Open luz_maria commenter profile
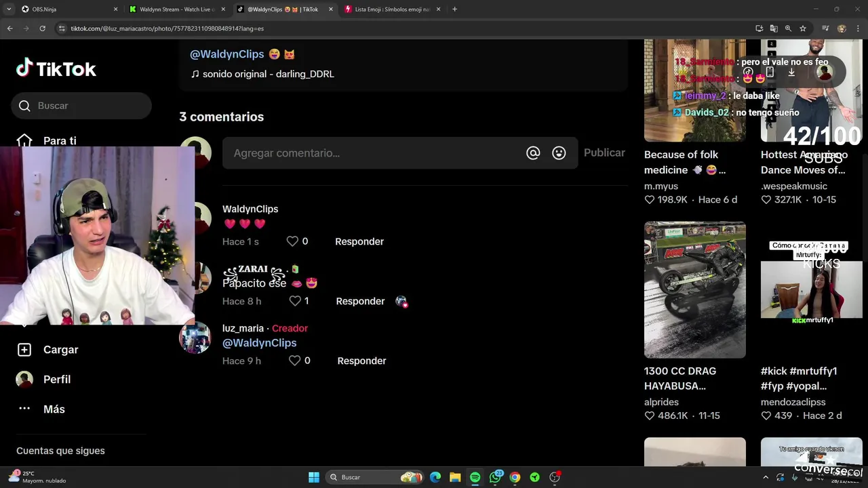The height and width of the screenshot is (488, 868). pyautogui.click(x=243, y=328)
